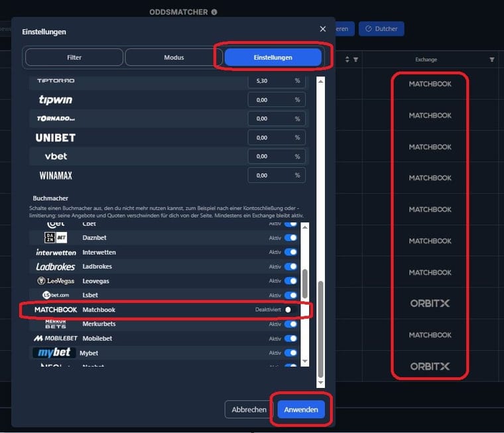Edit Tipwin commission percentage field
The image size is (504, 433).
(x=277, y=100)
